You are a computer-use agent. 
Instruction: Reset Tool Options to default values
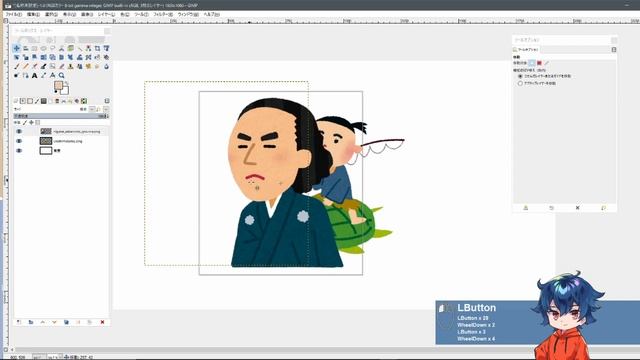[603, 208]
